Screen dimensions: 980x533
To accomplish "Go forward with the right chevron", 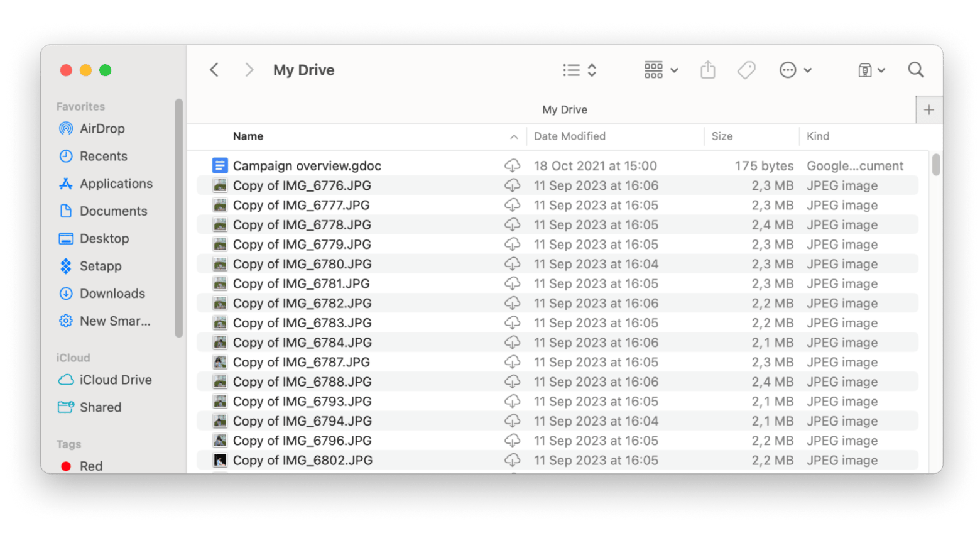I will [249, 70].
